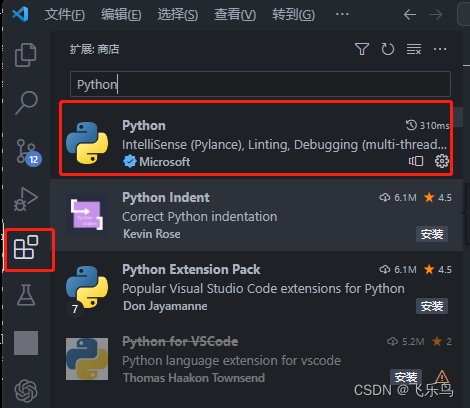
Task: Open the Explorer view in activity bar
Action: pyautogui.click(x=26, y=55)
